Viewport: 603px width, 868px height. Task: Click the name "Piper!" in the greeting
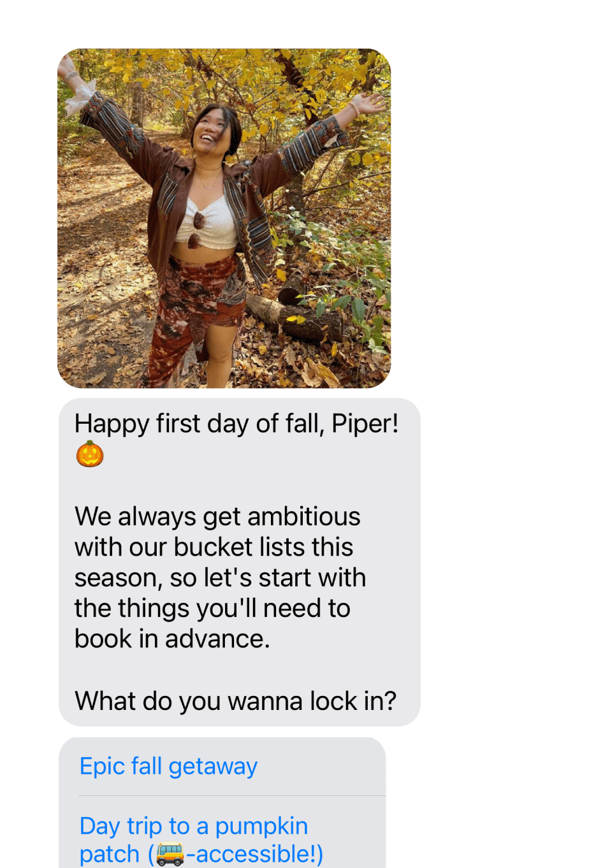pyautogui.click(x=365, y=424)
